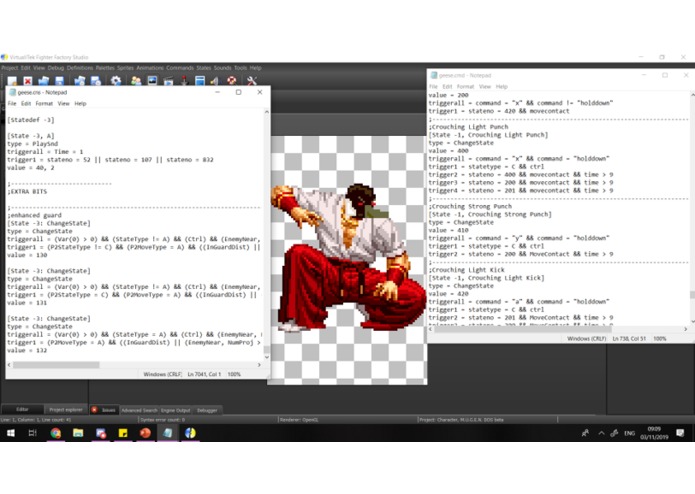The image size is (695, 494).
Task: Open the states window icon in toolbar
Action: pos(200,81)
